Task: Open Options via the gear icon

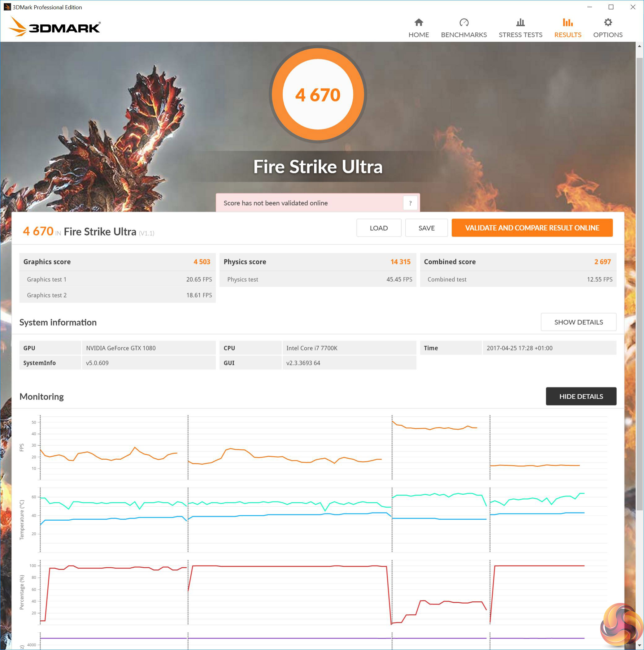Action: (608, 23)
